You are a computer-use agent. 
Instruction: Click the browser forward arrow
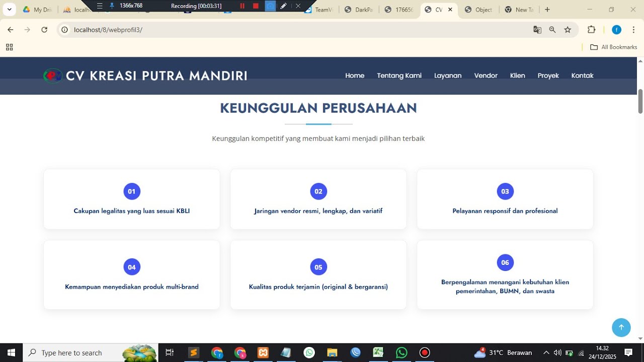27,30
